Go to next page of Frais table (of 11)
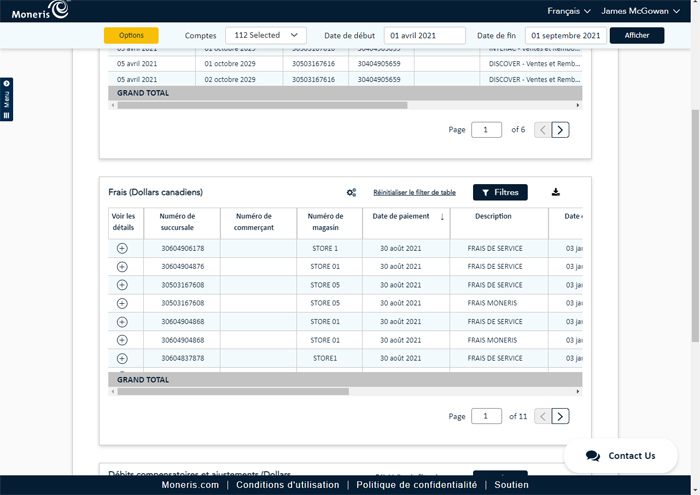Image resolution: width=700 pixels, height=495 pixels. tap(560, 416)
